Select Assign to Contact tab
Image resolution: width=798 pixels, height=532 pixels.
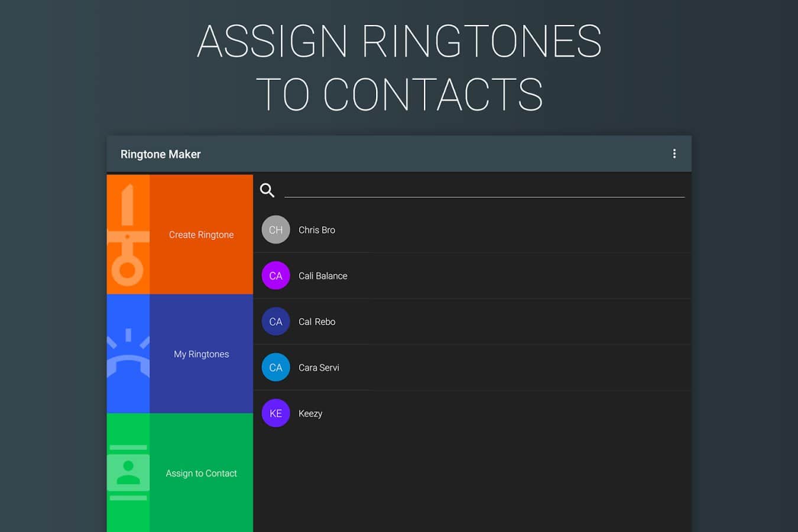tap(201, 473)
